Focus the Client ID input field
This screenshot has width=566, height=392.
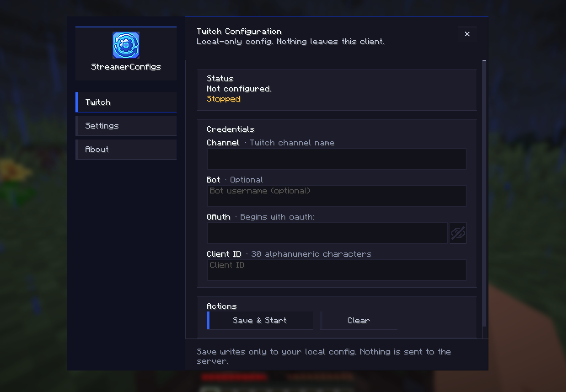(336, 270)
